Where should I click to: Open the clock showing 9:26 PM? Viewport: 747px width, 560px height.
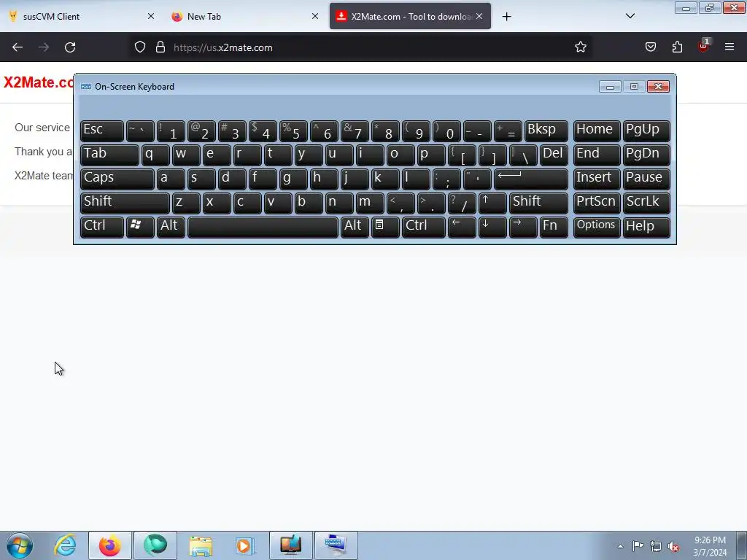(x=710, y=546)
